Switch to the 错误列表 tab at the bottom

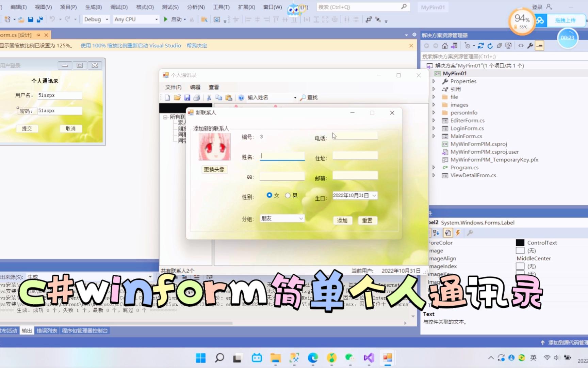click(x=47, y=330)
